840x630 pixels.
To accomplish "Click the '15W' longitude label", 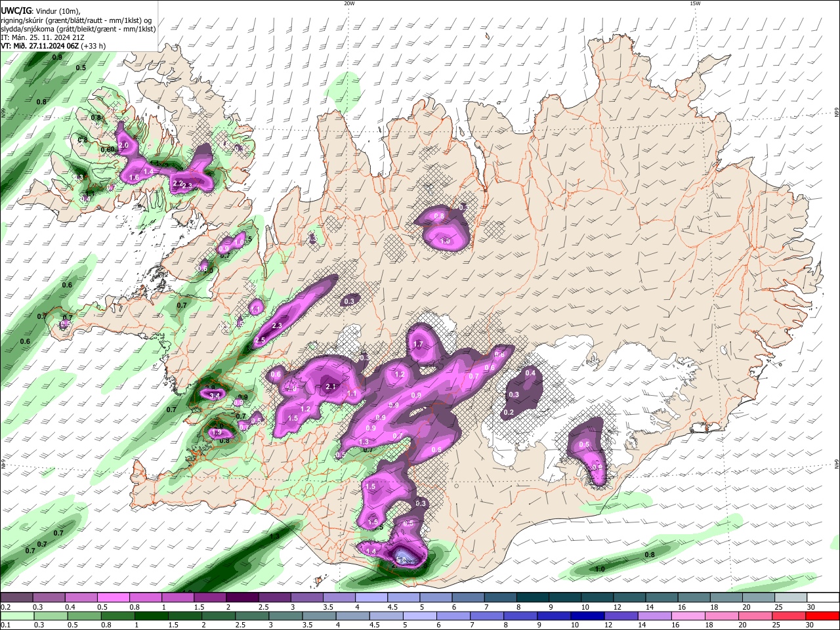I will [695, 3].
